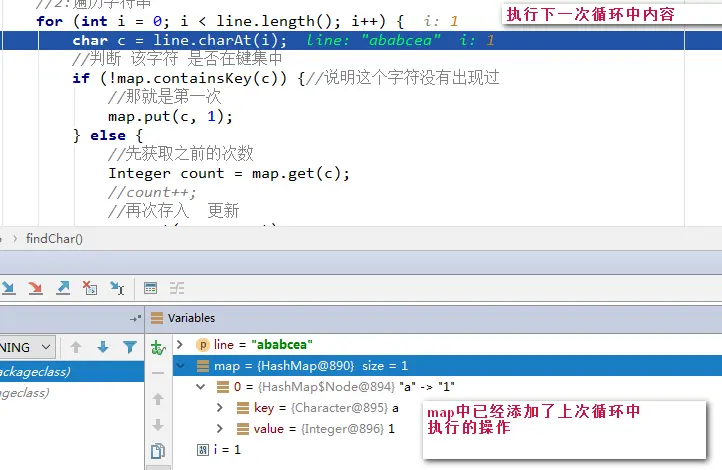The width and height of the screenshot is (722, 470).
Task: Select the second stack frame ending in geclass)
Action: tap(72, 393)
